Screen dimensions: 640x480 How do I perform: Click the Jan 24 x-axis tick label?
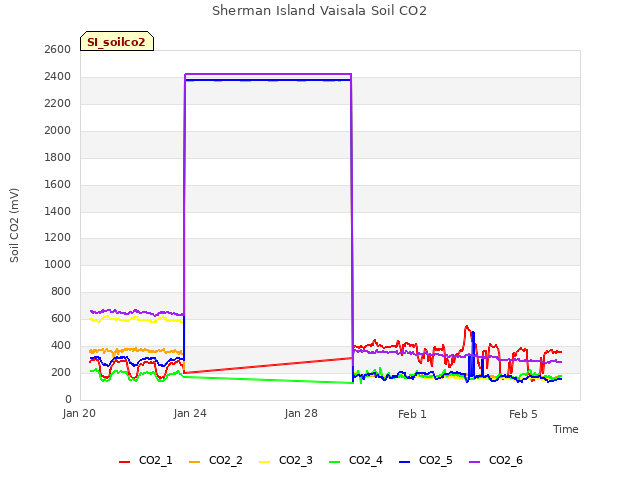[190, 413]
